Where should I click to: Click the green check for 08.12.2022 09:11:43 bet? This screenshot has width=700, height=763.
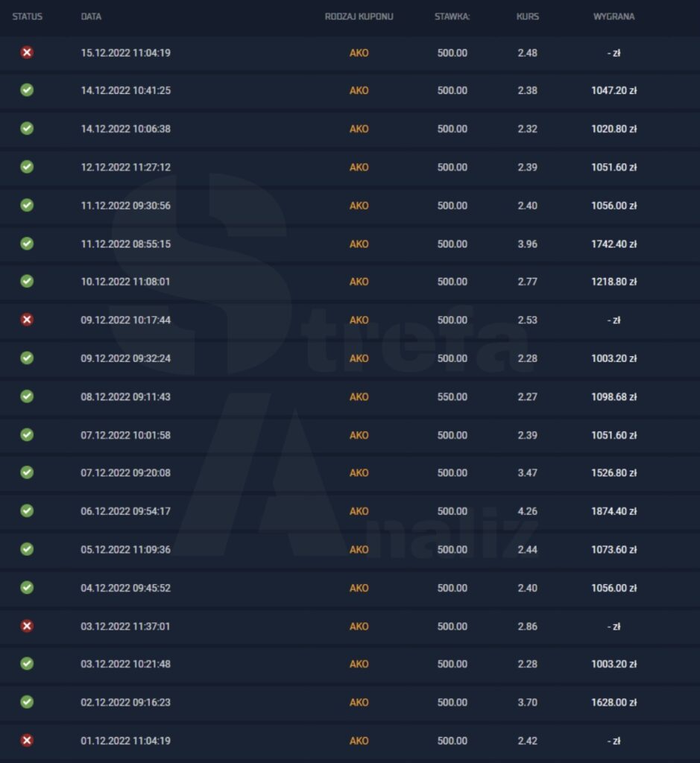click(28, 396)
